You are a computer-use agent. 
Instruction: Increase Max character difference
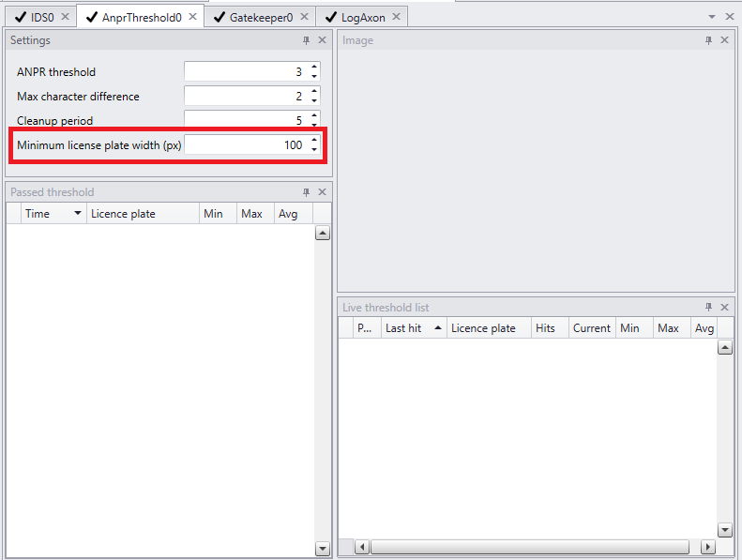pos(314,91)
